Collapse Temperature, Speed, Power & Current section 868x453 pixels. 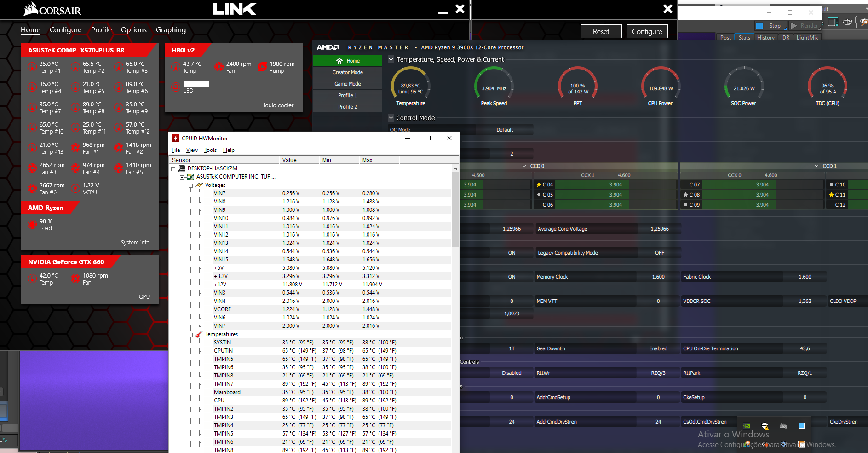click(391, 59)
